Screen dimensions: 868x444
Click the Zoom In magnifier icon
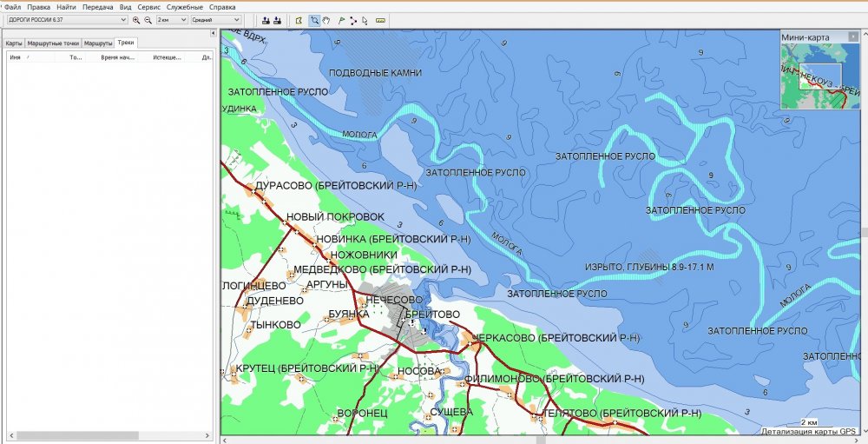coord(136,20)
